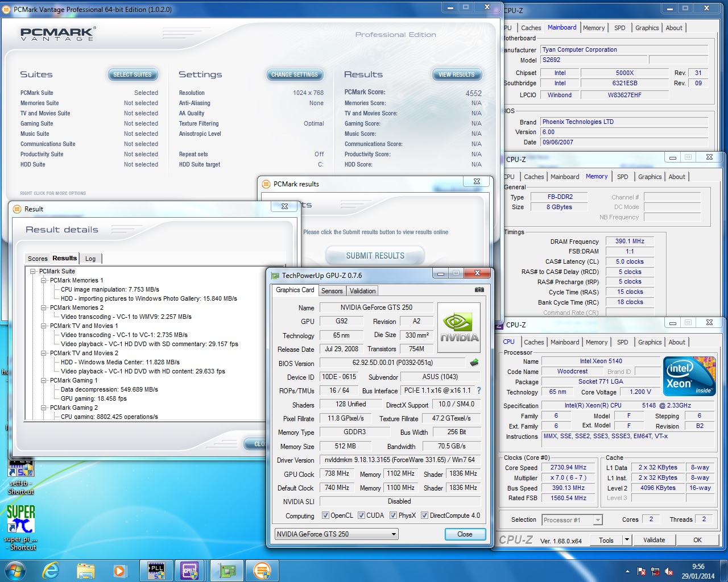
Task: Click the Change Settings button
Action: pos(295,74)
